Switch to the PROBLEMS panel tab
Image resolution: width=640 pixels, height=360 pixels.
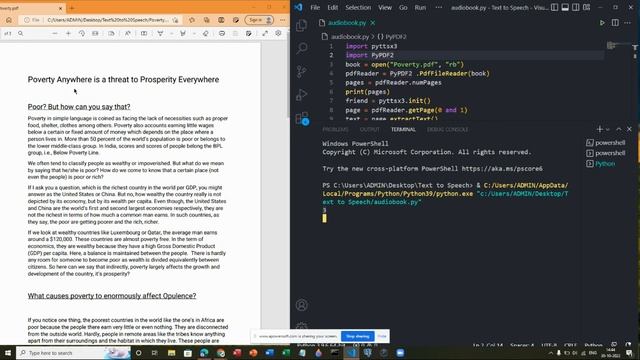tap(336, 129)
